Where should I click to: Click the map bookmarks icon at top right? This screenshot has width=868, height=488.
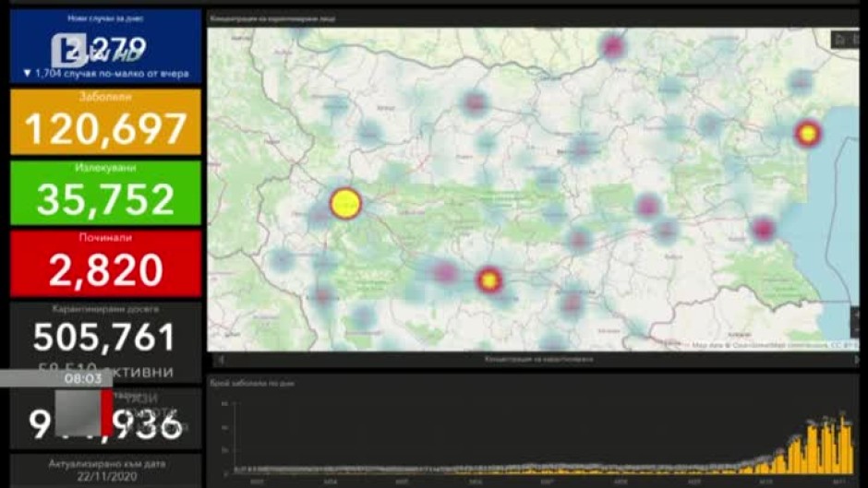tap(841, 40)
